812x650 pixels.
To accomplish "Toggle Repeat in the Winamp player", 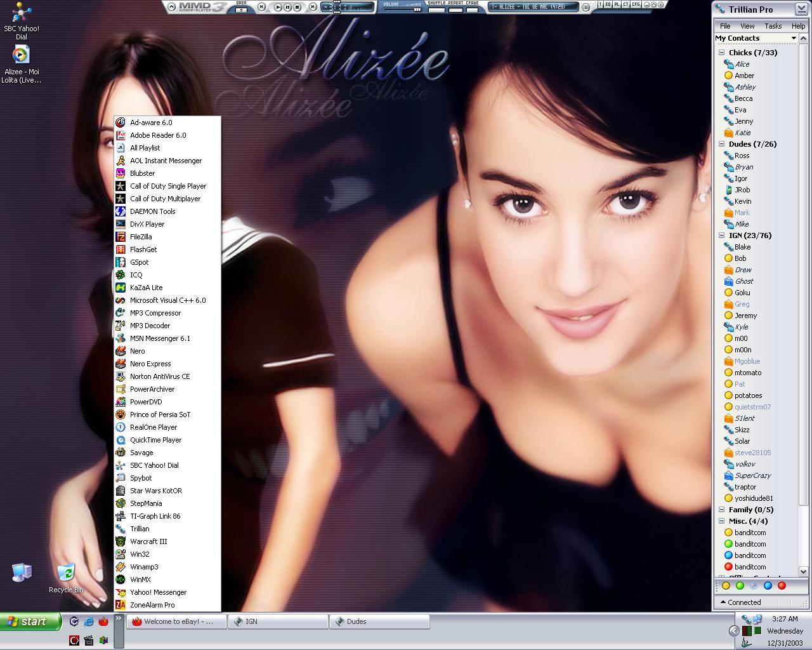I will [x=456, y=9].
